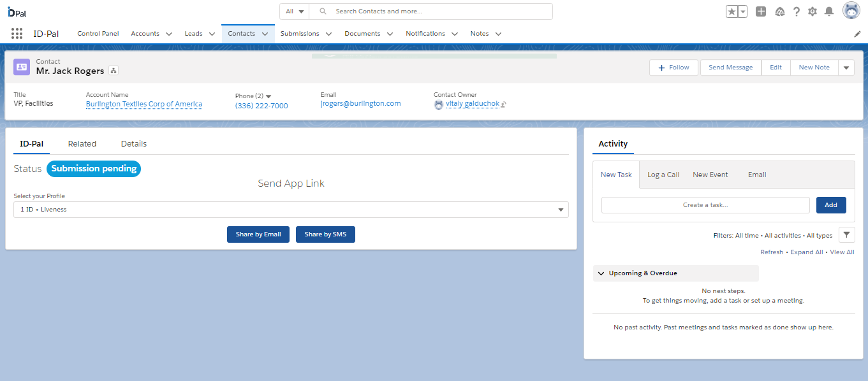This screenshot has height=381, width=868.
Task: Click the Create a task input field
Action: coord(705,205)
